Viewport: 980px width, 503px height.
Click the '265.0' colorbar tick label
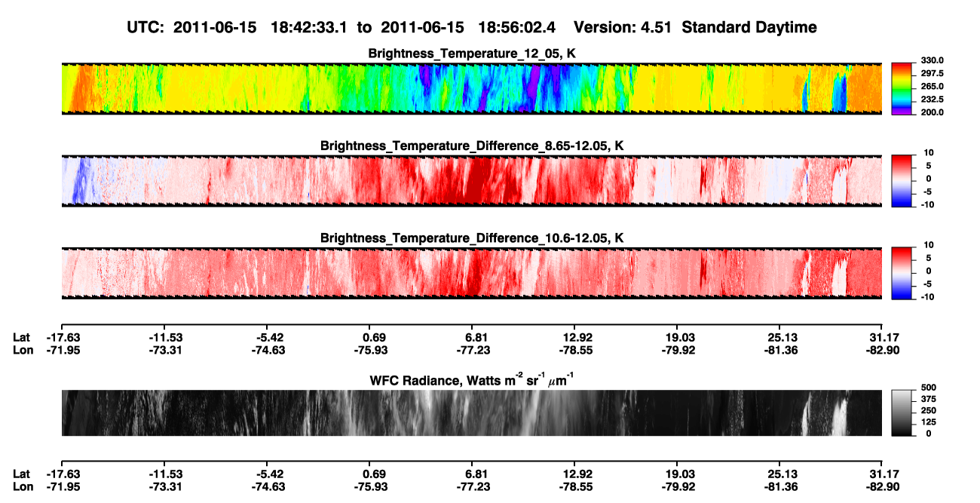(933, 86)
